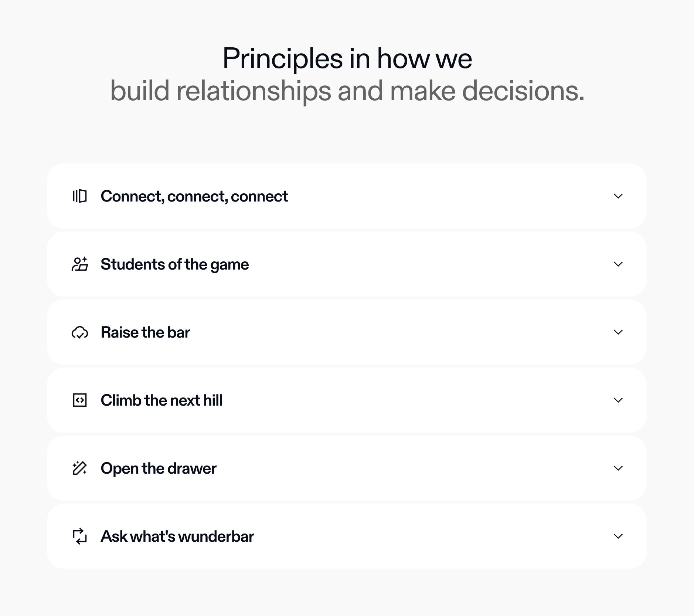This screenshot has height=616, width=694.
Task: Expand Students of the game using its chevron
Action: (x=618, y=264)
